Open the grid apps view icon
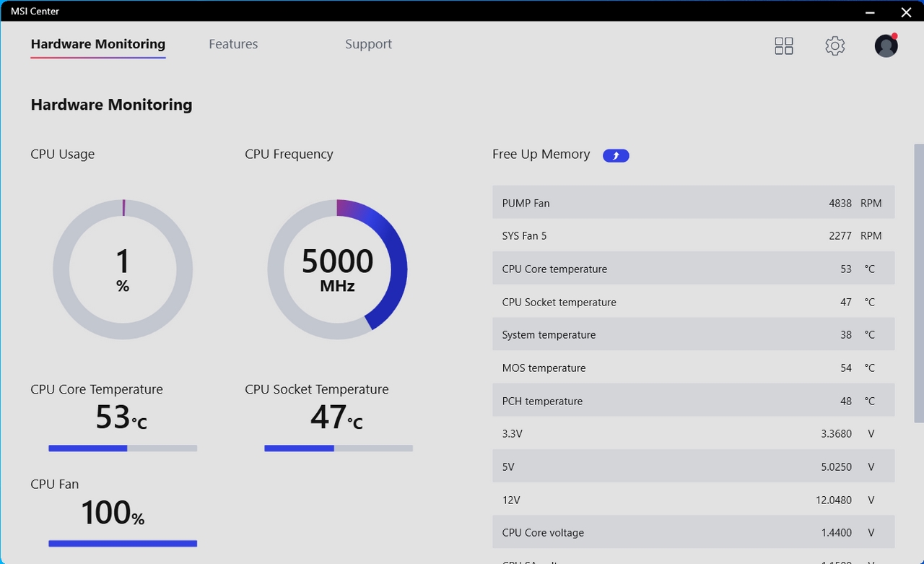This screenshot has width=924, height=564. (784, 46)
